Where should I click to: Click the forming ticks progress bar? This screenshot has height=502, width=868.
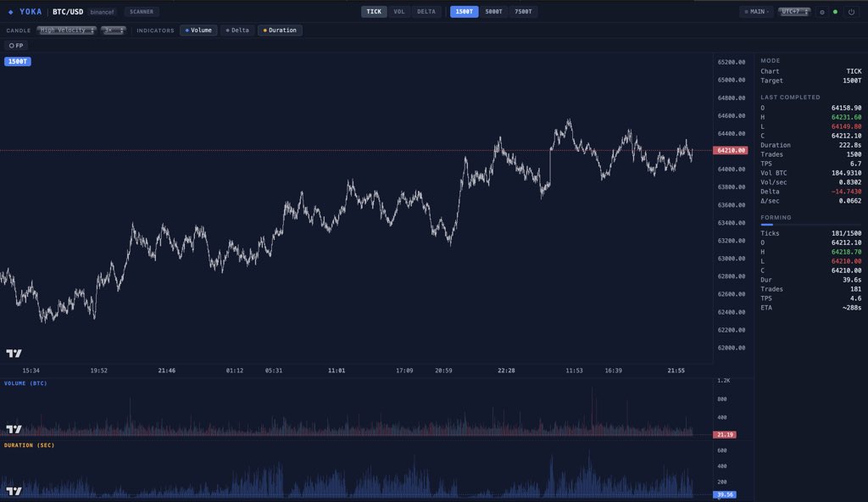(x=811, y=225)
